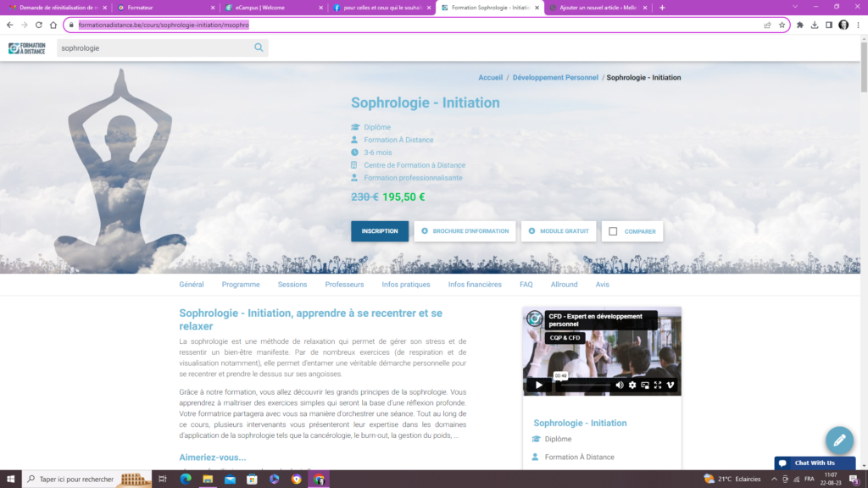Launch Microsoft Edge from the taskbar
The image size is (868, 488).
(186, 480)
